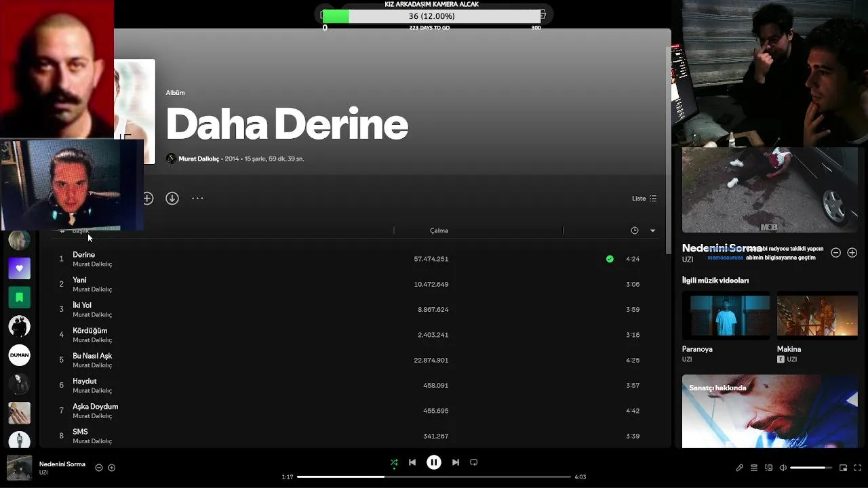Mute the volume speaker icon
868x488 pixels.
[783, 468]
